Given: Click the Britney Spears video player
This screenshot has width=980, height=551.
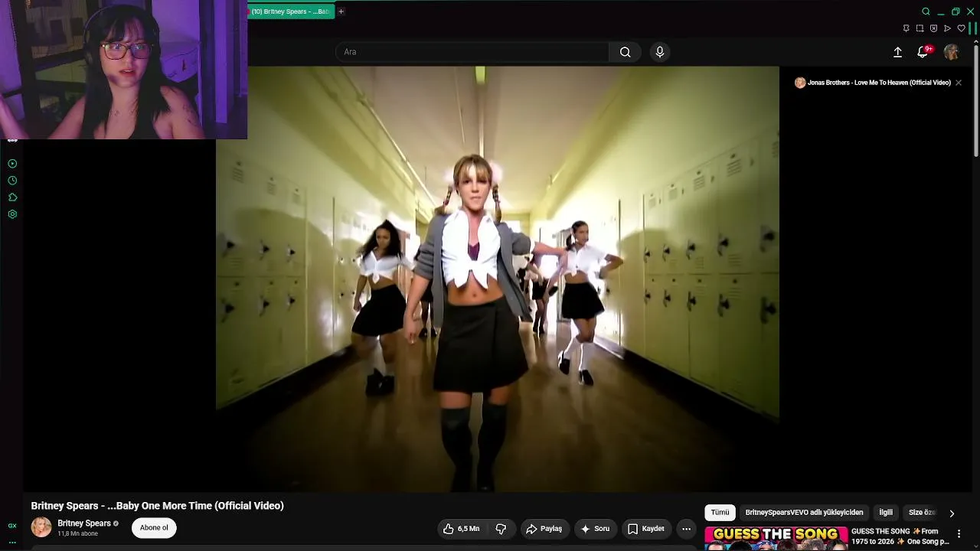Looking at the screenshot, I should [x=498, y=279].
